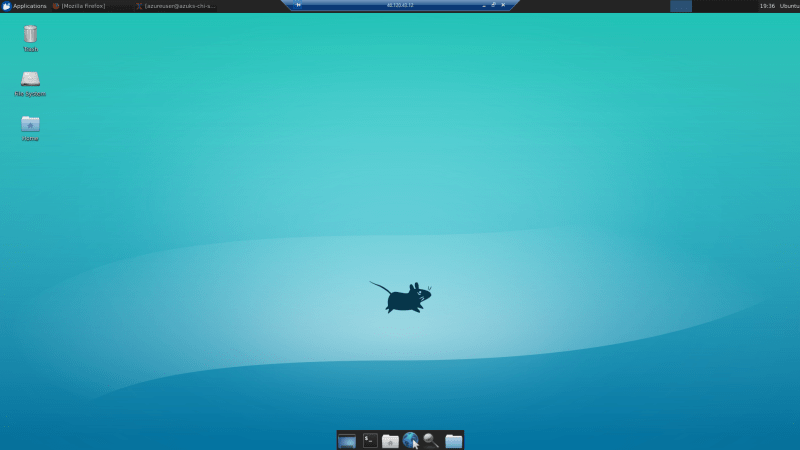Launch Terminal Emulator from the dock
Image resolution: width=800 pixels, height=450 pixels.
click(370, 440)
